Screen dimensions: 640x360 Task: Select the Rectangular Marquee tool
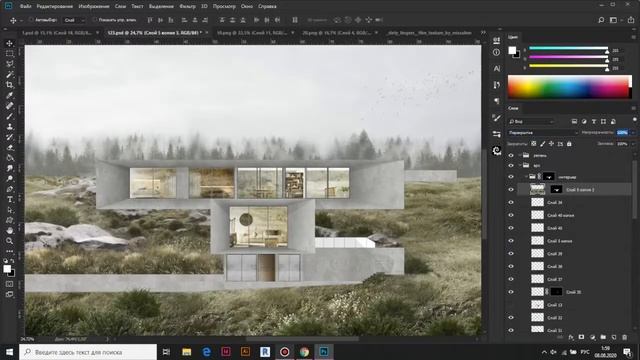(x=9, y=53)
